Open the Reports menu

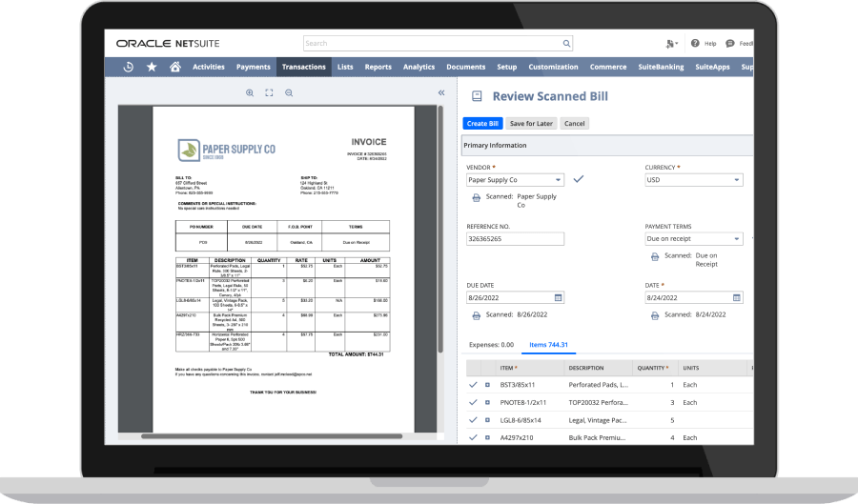point(378,67)
